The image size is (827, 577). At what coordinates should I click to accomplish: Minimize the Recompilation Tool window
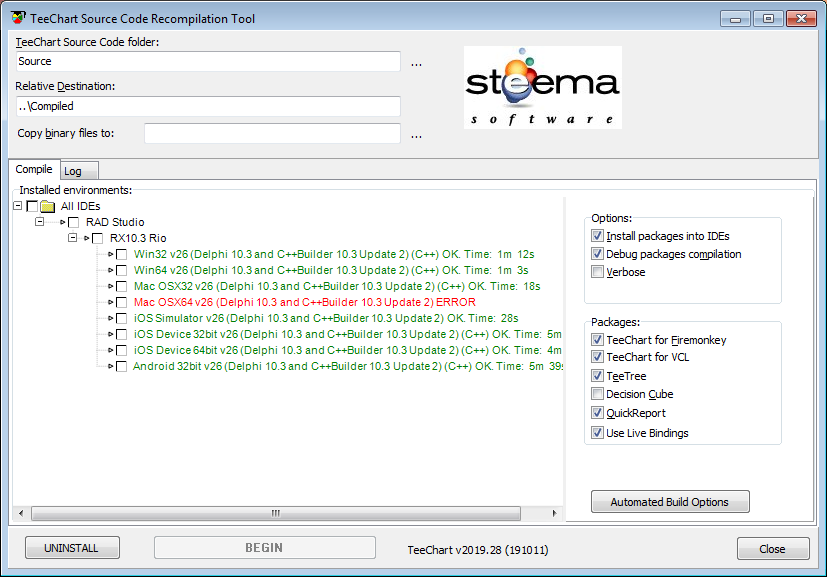tap(735, 19)
